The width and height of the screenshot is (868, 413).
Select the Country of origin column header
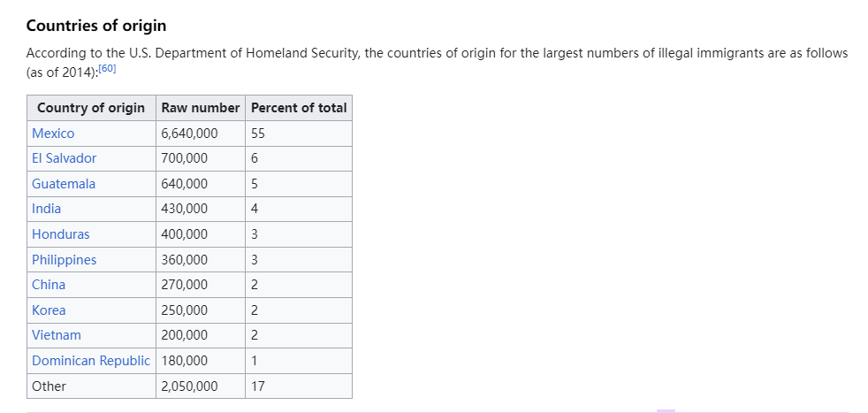tap(91, 108)
